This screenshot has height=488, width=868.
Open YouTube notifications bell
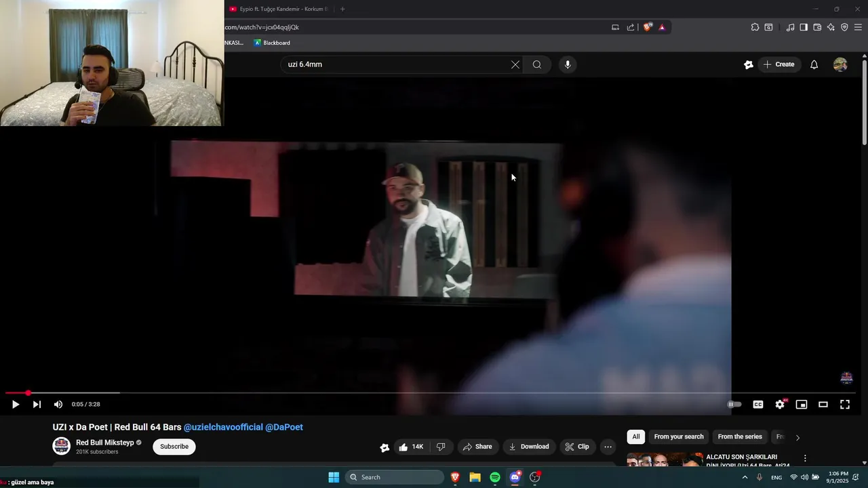(814, 64)
